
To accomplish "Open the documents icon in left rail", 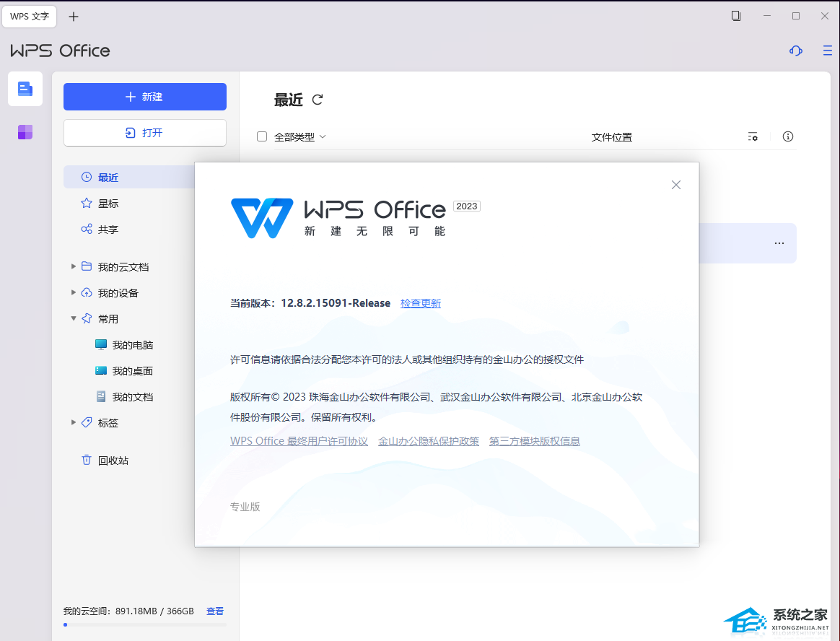I will coord(25,89).
